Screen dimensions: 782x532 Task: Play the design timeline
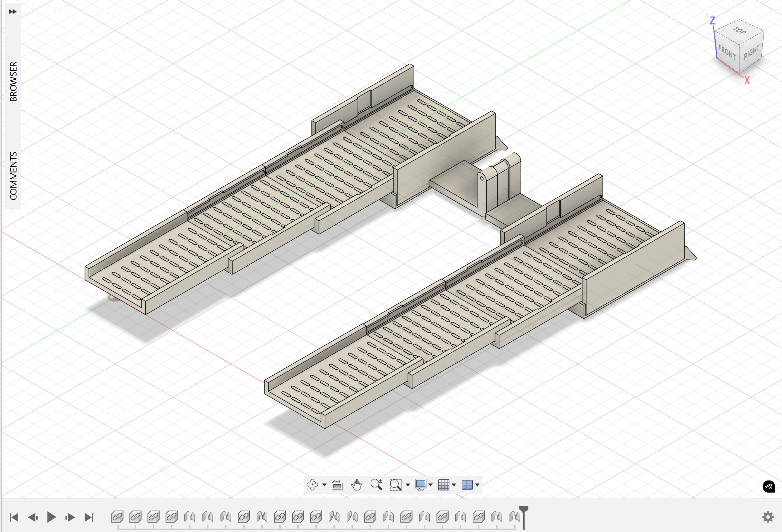pos(52,517)
